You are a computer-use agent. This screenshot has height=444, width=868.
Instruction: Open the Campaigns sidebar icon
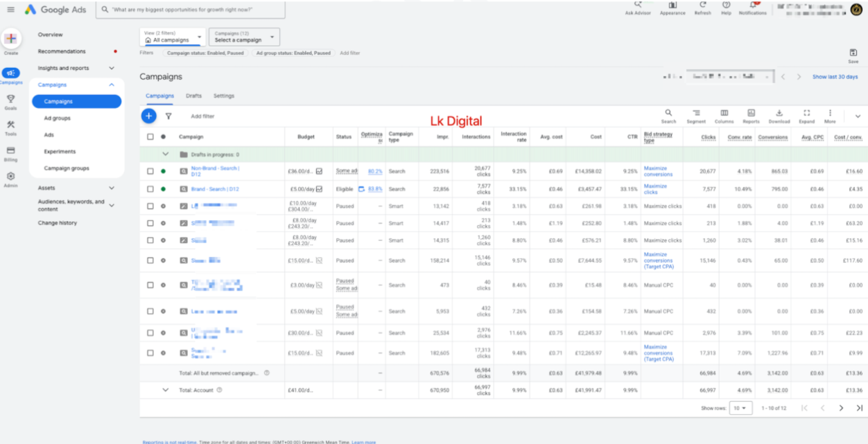pos(10,73)
